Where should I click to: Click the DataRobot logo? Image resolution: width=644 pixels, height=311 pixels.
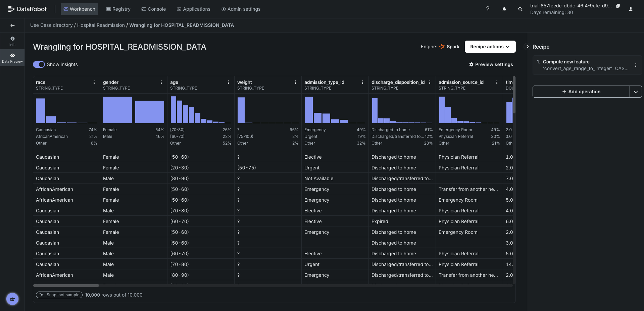point(27,9)
